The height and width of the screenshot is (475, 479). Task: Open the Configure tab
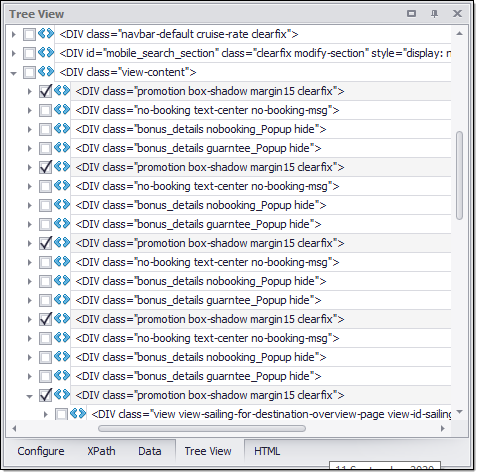click(x=41, y=451)
